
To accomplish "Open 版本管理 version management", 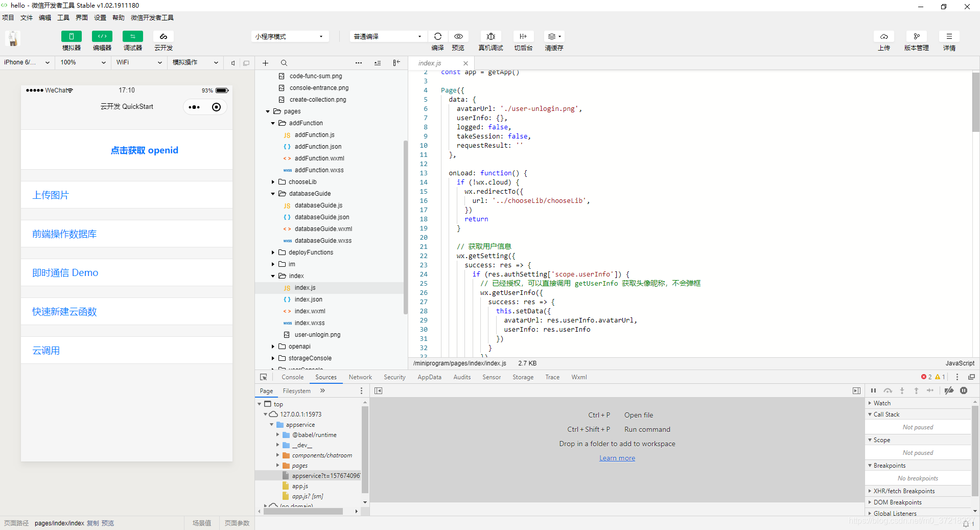I will coord(917,36).
